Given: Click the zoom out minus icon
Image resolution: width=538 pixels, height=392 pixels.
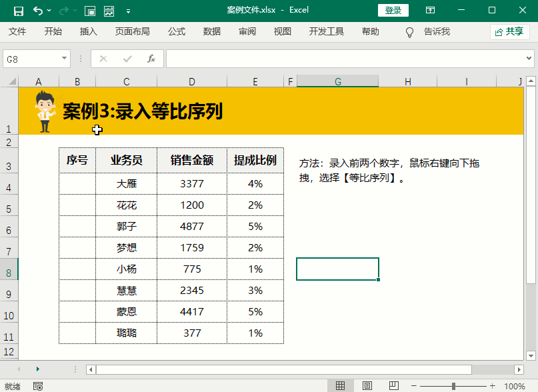Looking at the screenshot, I should point(414,386).
